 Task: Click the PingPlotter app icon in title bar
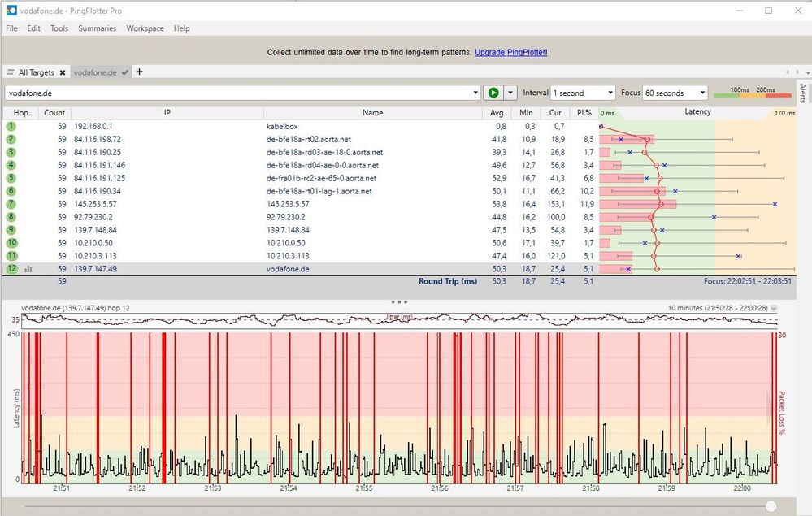pyautogui.click(x=11, y=11)
